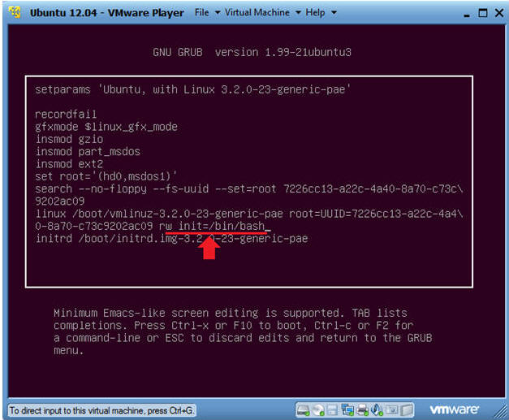
Task: Click the network adapter status icon
Action: (x=347, y=410)
